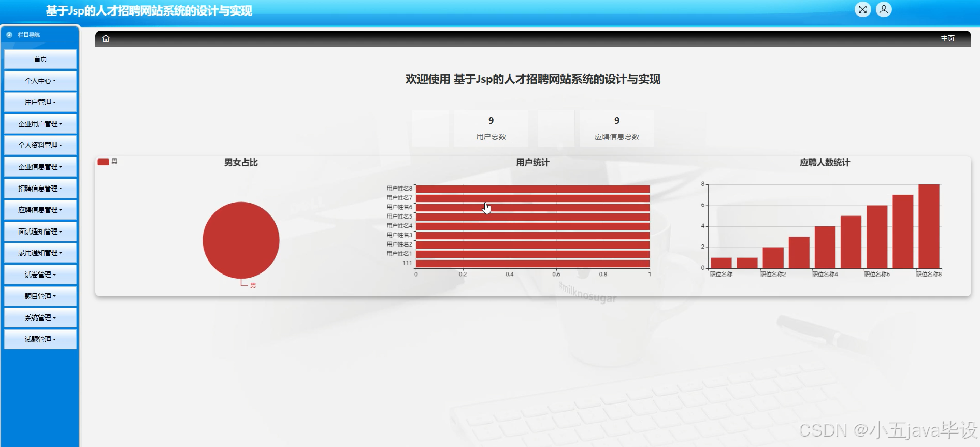Expand the 企业用户管理 menu
The width and height of the screenshot is (980, 447).
[40, 124]
